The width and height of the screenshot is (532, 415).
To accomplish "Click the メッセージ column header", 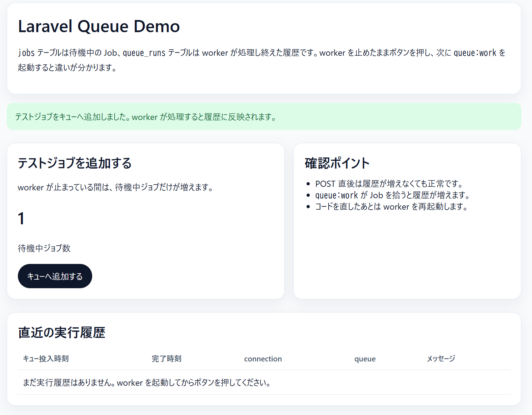I will tap(441, 359).
